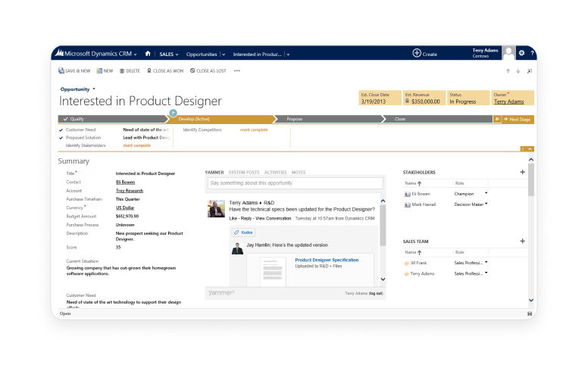
Task: Click the New record toolbar item
Action: pyautogui.click(x=105, y=70)
